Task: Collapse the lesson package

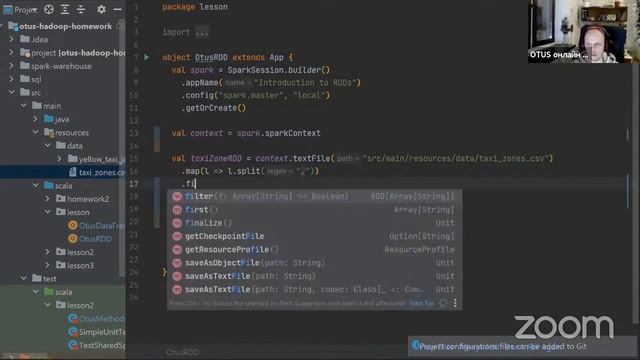Action: 48,212
